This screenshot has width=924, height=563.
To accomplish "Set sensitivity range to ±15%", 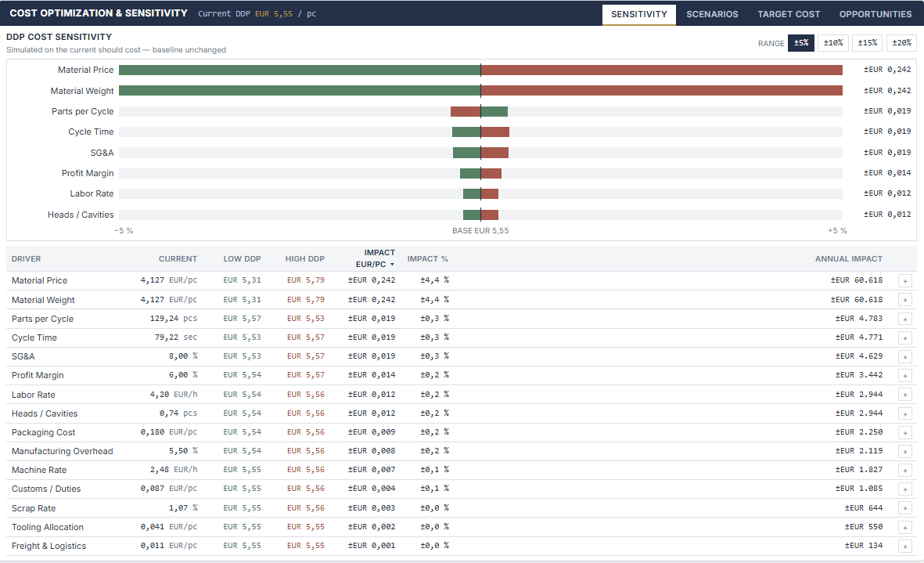I will point(868,43).
